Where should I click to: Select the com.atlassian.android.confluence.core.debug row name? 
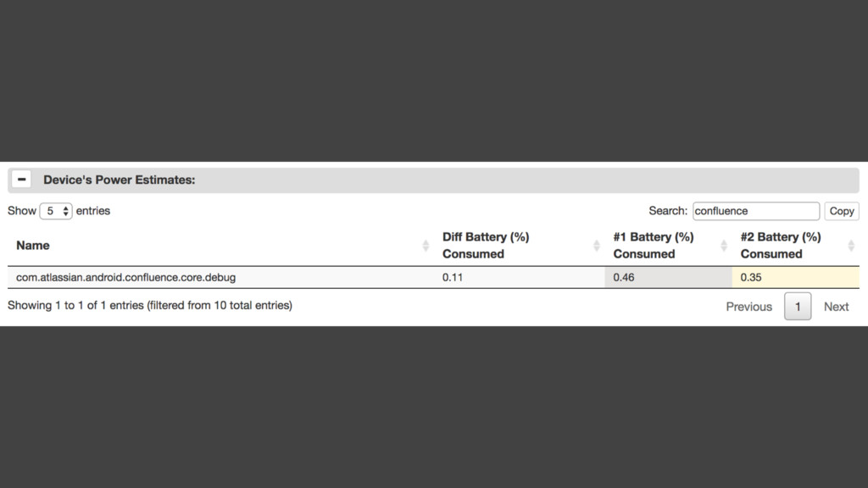coord(125,277)
